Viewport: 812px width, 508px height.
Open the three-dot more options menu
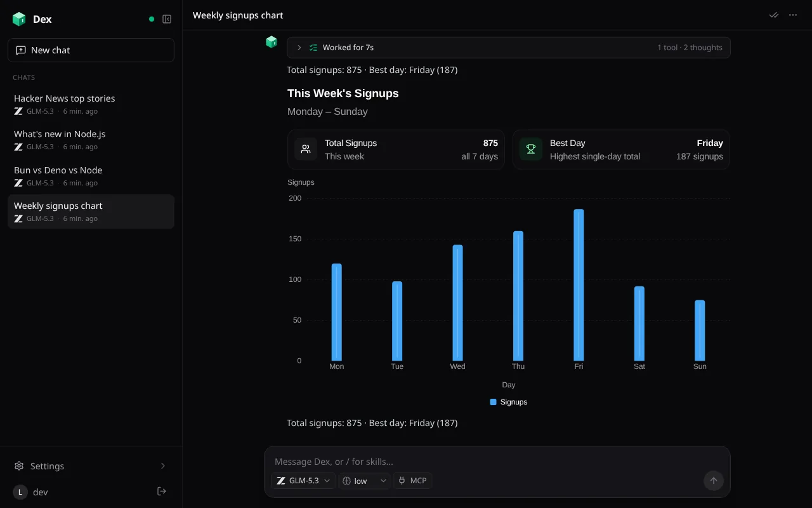(x=793, y=15)
